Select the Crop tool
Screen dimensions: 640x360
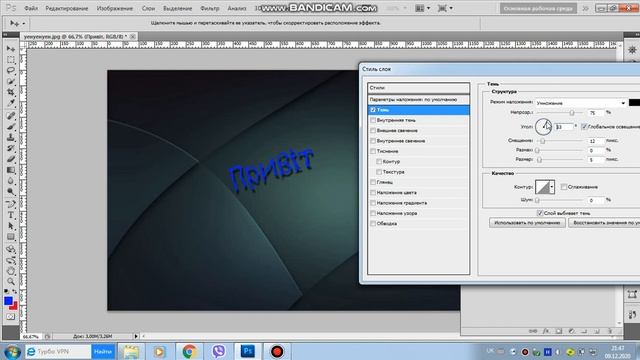(11, 93)
